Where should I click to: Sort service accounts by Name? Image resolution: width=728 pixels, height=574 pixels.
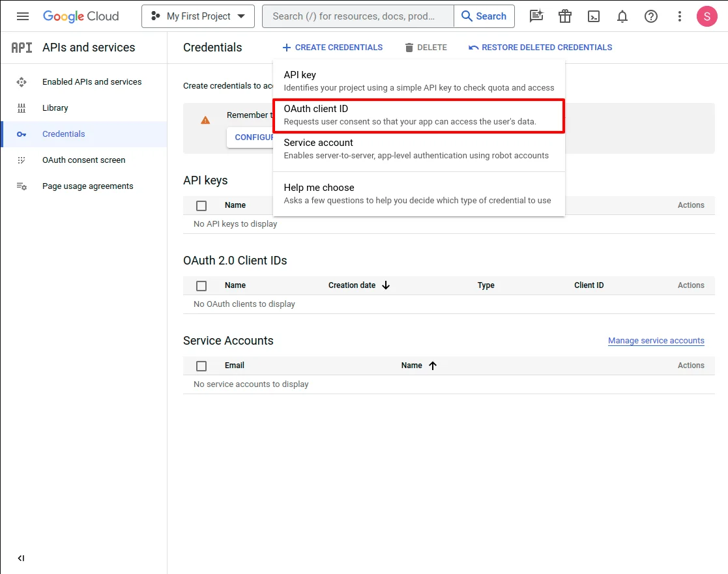411,366
